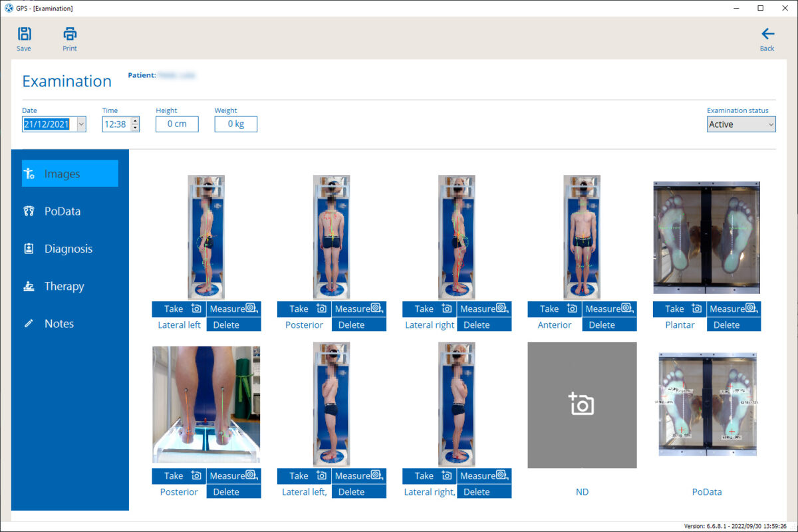
Task: Click the Print icon
Action: [70, 39]
